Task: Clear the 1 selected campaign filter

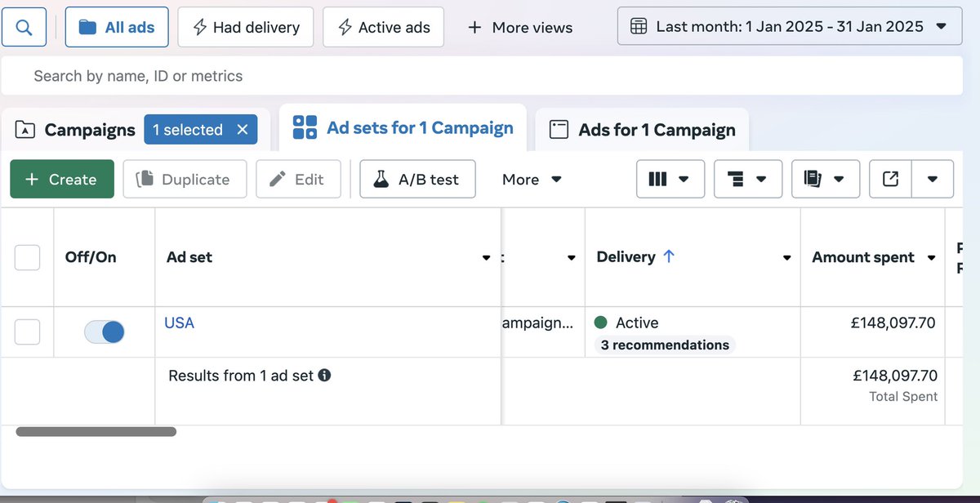Action: coord(243,130)
